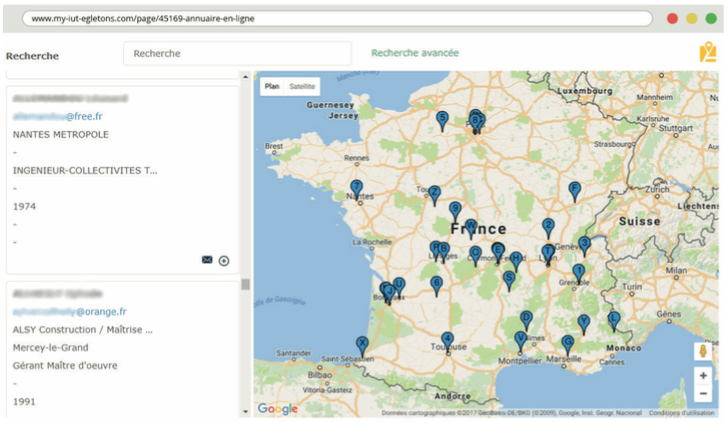Click map pin H east of Clermont-Ferrand
The image size is (728, 423).
click(x=516, y=260)
